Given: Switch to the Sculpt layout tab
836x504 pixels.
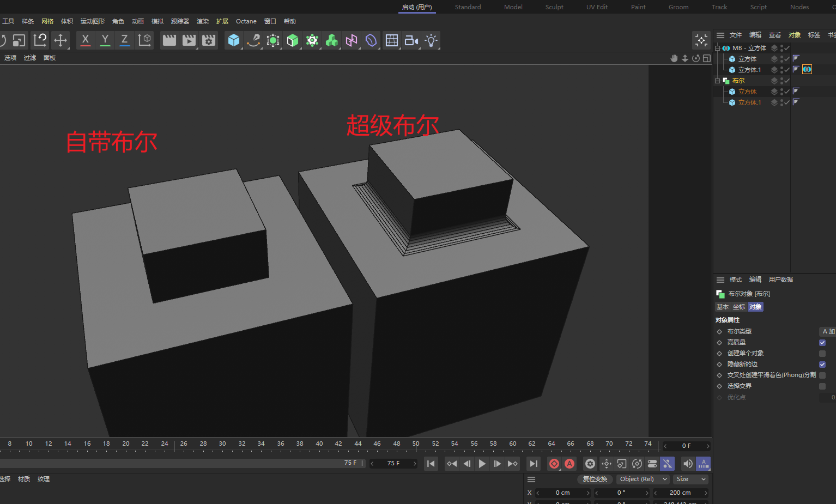Looking at the screenshot, I should pos(554,7).
